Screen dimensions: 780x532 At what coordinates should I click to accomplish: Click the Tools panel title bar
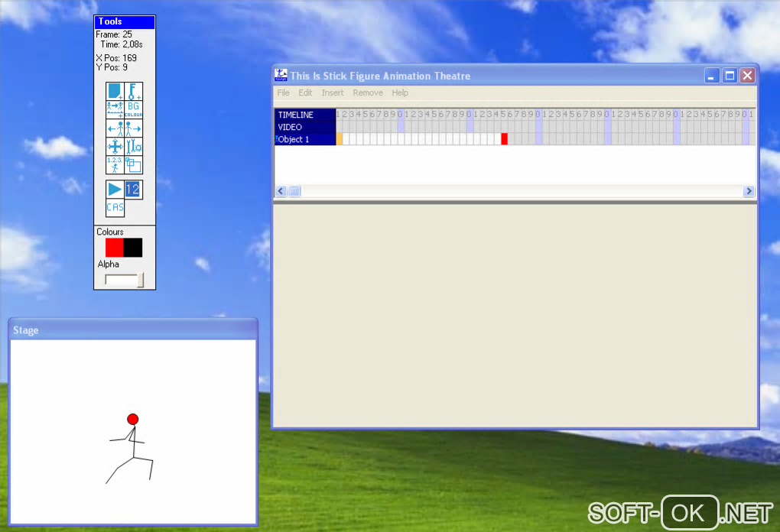tap(125, 21)
